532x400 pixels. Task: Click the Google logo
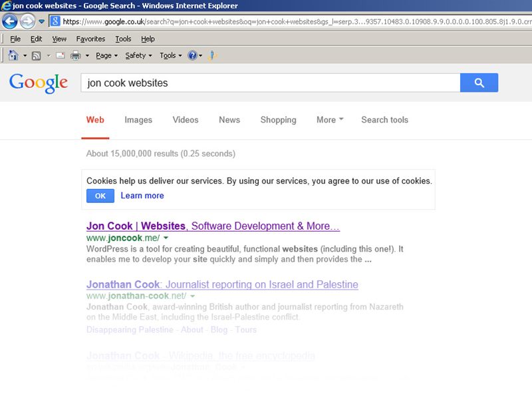click(39, 83)
